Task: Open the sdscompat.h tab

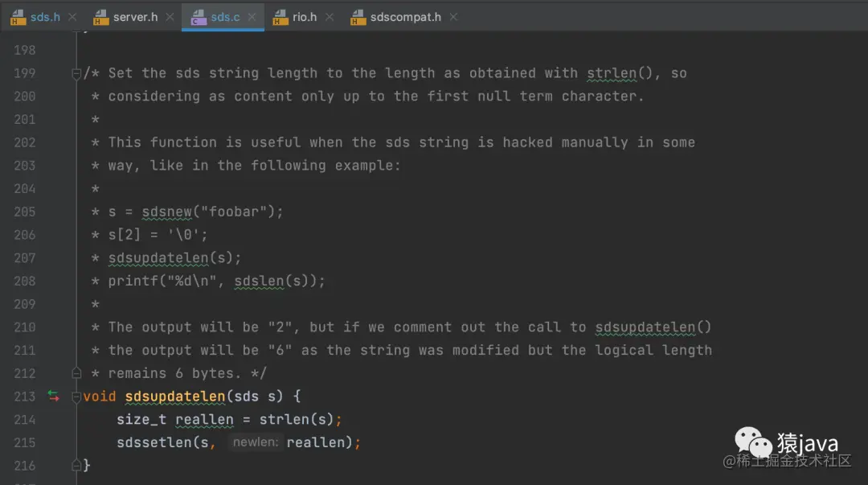Action: coord(405,17)
